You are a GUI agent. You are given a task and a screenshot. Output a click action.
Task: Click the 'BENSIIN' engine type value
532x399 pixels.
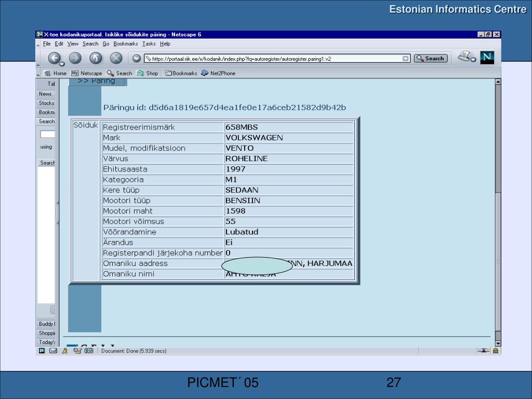pyautogui.click(x=243, y=201)
